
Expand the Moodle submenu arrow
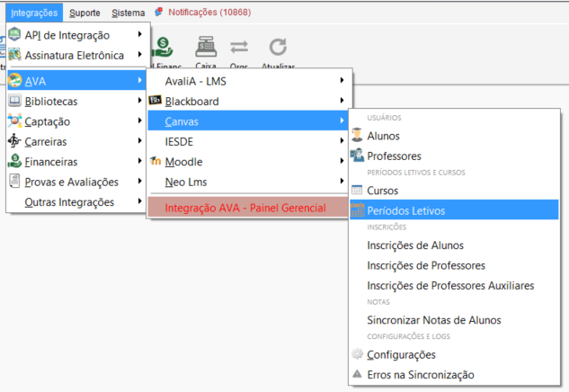pos(342,161)
